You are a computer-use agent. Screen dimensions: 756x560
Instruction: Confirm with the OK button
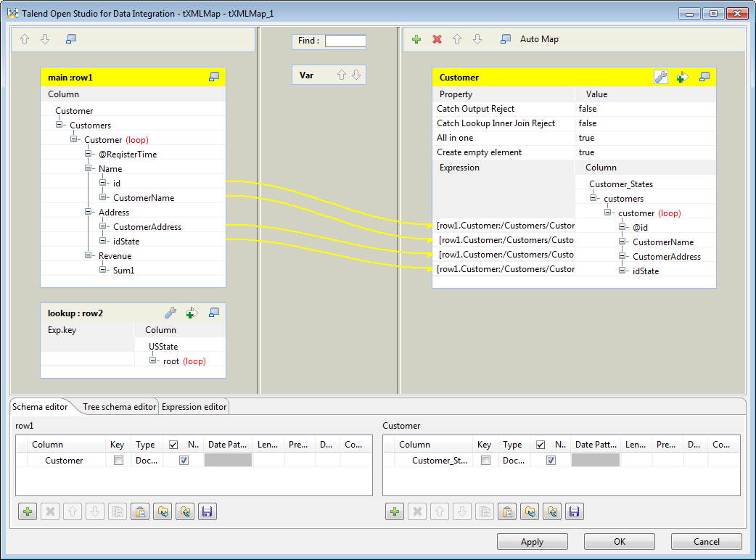619,541
